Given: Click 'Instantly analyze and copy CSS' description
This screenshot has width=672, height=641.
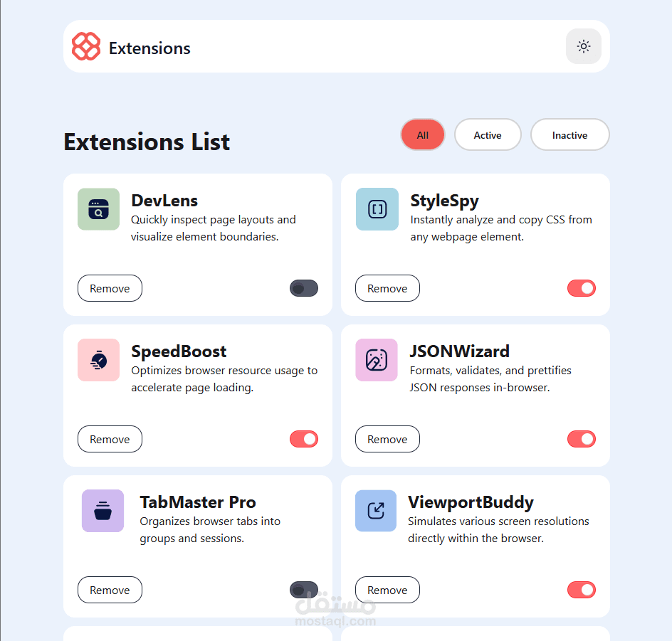Looking at the screenshot, I should pos(501,228).
